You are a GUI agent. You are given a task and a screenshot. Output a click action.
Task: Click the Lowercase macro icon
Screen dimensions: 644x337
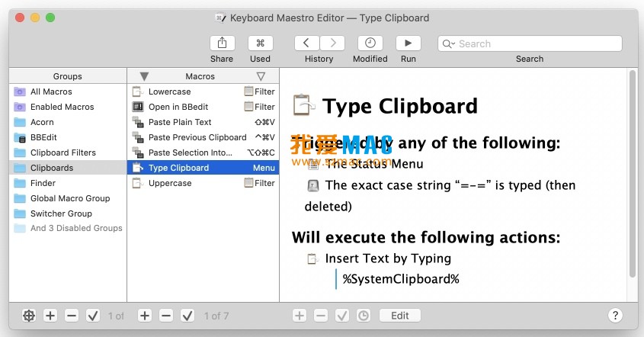click(138, 91)
